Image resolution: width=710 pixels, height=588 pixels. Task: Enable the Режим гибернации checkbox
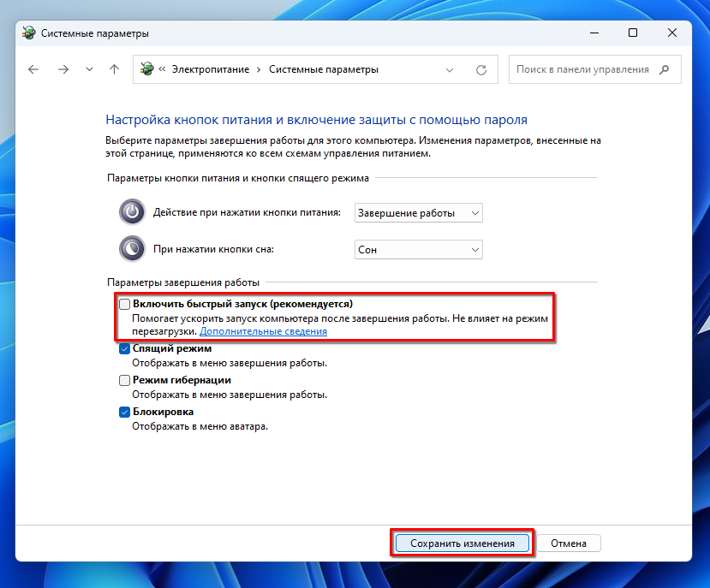[125, 380]
